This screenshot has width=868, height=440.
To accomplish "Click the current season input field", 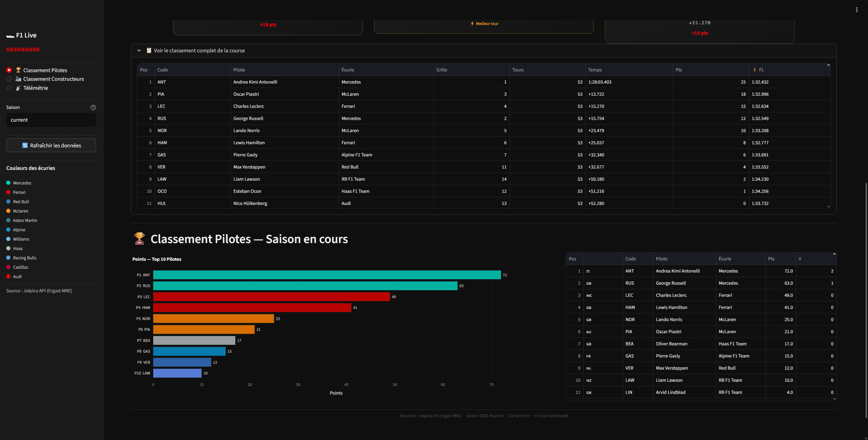I will [x=51, y=120].
